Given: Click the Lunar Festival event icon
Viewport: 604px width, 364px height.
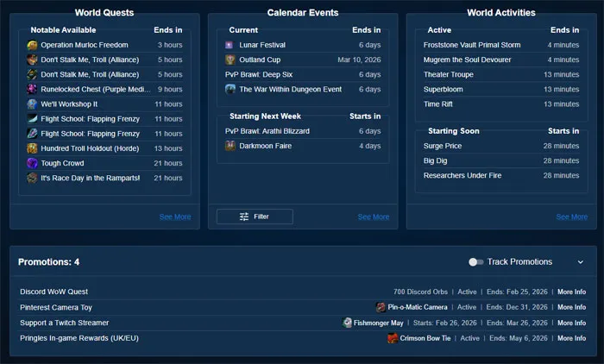Looking at the screenshot, I should 230,45.
